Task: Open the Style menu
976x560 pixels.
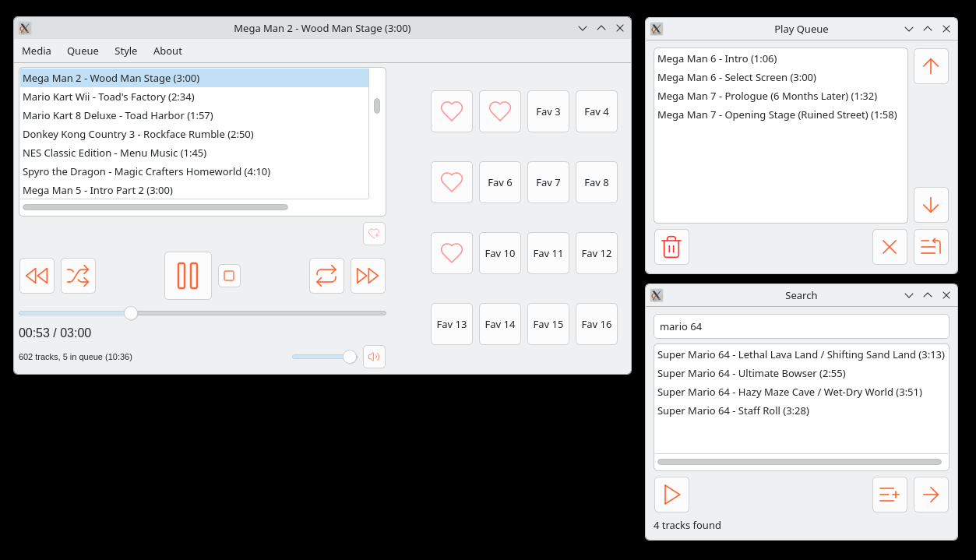Action: (125, 51)
